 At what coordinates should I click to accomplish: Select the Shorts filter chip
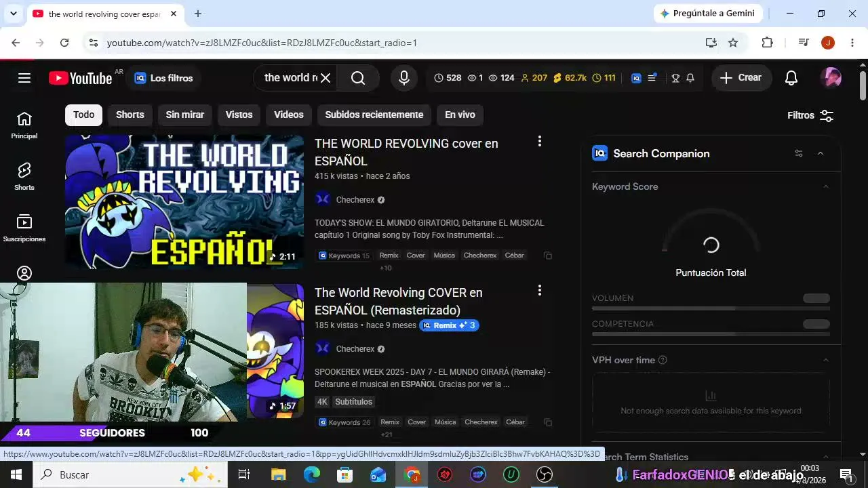pyautogui.click(x=130, y=115)
